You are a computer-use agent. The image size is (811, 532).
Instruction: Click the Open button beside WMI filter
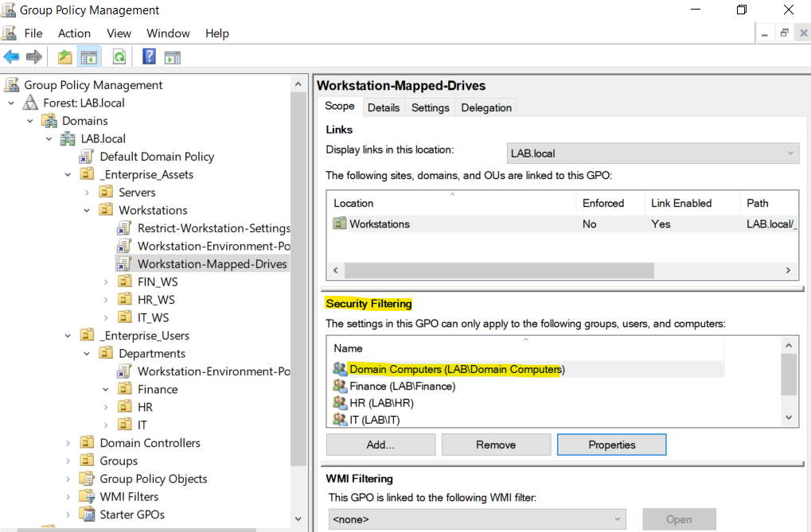[679, 519]
